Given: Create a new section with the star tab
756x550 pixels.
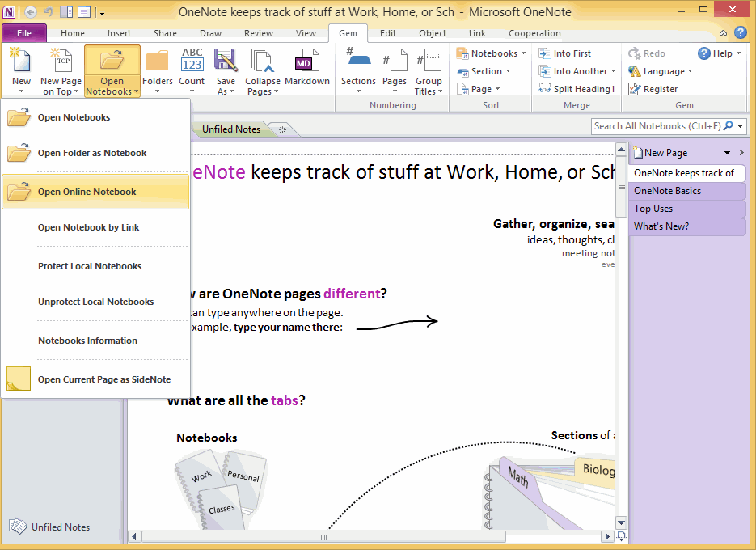Looking at the screenshot, I should click(x=282, y=129).
